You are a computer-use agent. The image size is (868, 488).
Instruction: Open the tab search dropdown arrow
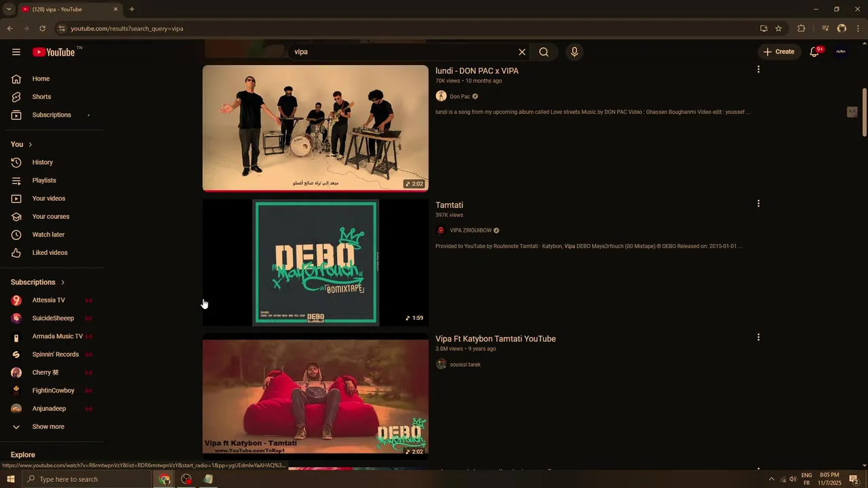coord(9,9)
